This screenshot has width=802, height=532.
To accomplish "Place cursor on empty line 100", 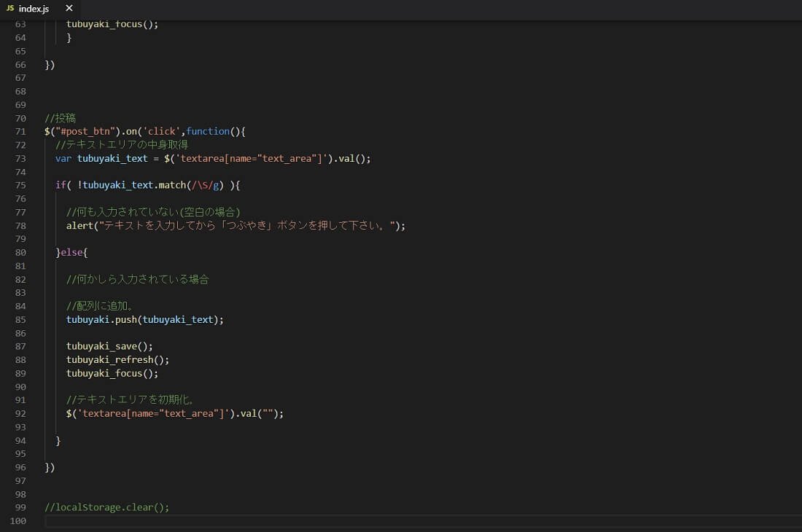I will click(x=292, y=521).
